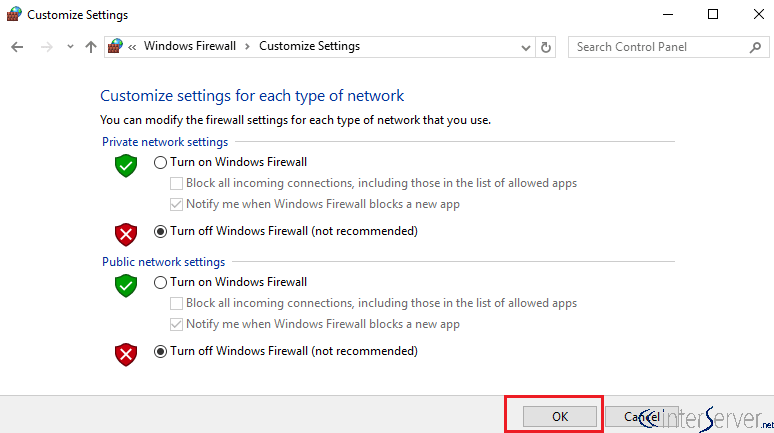Click the Search Control Panel field
This screenshot has height=433, width=774.
coord(668,47)
